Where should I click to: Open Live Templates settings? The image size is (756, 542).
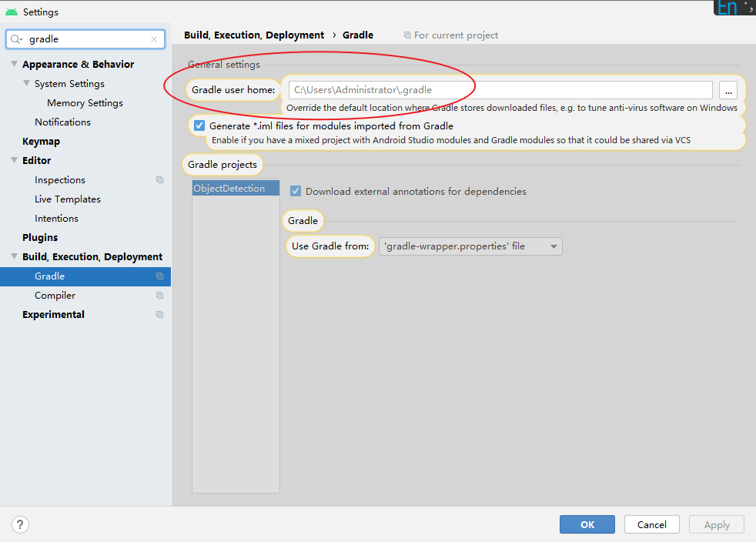coord(68,199)
